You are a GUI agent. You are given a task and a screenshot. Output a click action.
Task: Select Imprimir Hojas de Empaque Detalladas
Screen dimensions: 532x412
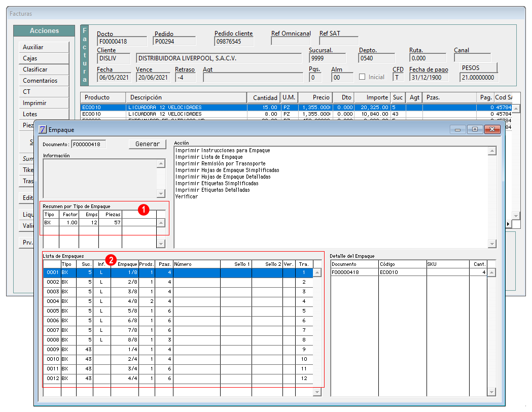pos(223,177)
